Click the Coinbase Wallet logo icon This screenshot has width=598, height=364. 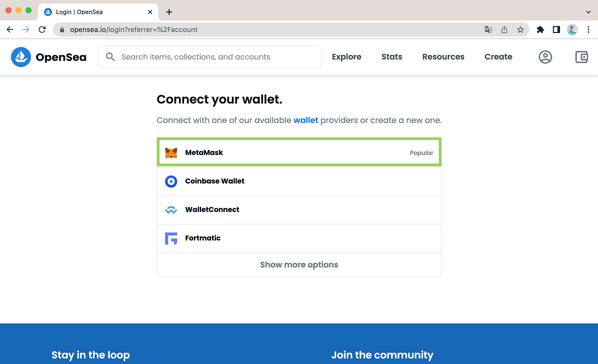171,181
